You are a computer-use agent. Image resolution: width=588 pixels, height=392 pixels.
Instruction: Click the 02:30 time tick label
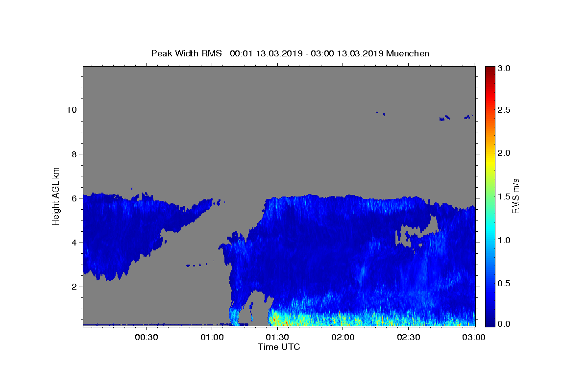pos(408,337)
